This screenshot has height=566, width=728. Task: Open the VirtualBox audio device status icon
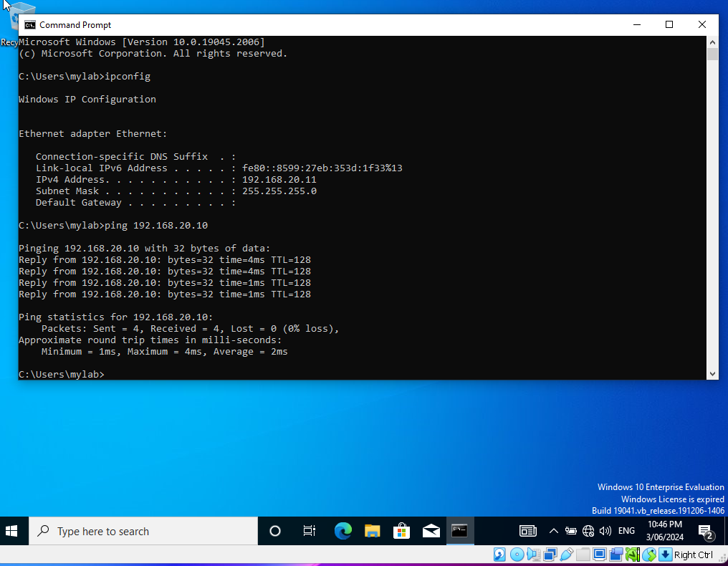(x=534, y=554)
